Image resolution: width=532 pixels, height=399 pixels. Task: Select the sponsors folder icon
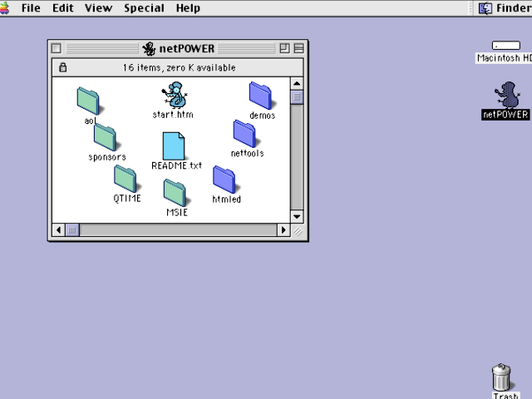(106, 137)
